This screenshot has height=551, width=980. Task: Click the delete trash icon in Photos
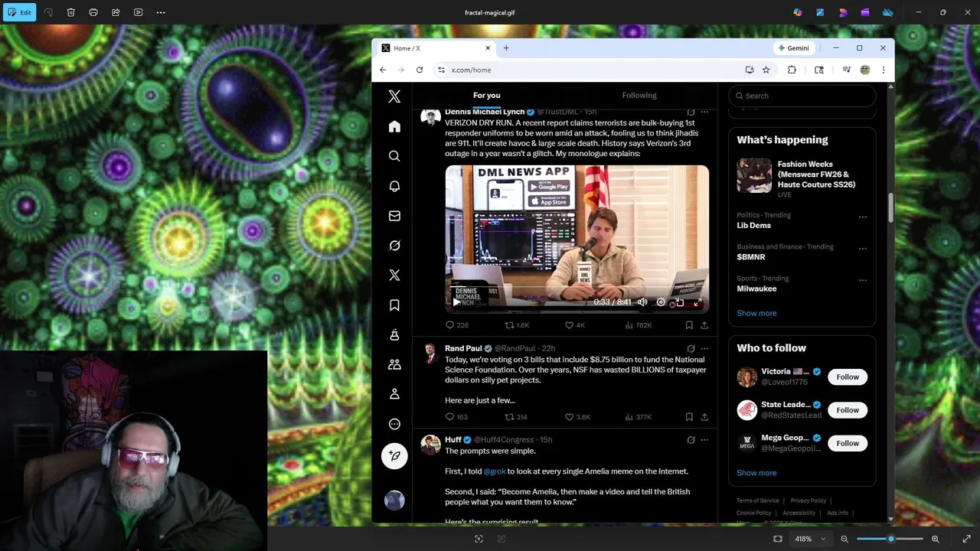tap(70, 12)
